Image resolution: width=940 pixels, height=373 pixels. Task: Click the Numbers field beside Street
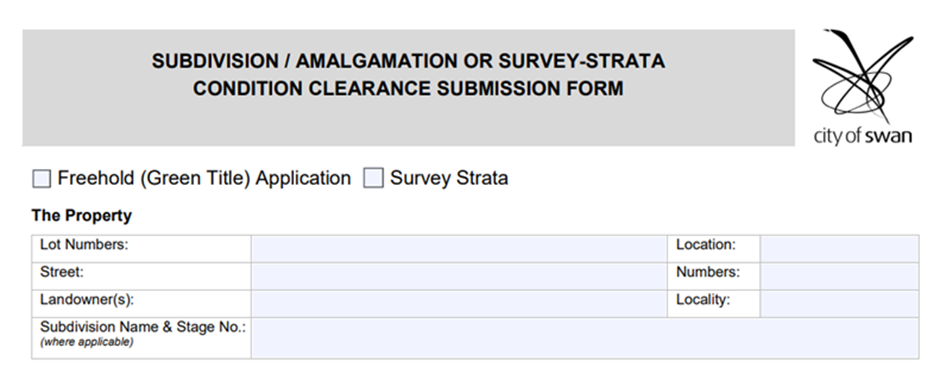pos(839,276)
